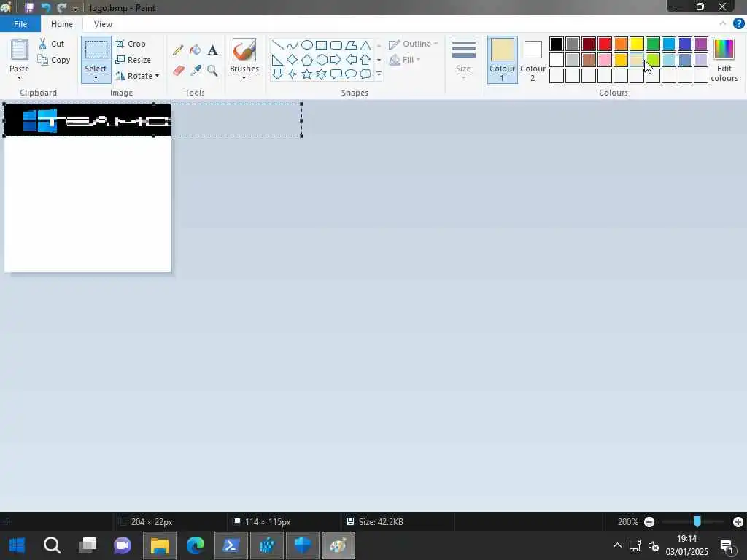
Task: Zoom in with the plus button
Action: coord(738,522)
